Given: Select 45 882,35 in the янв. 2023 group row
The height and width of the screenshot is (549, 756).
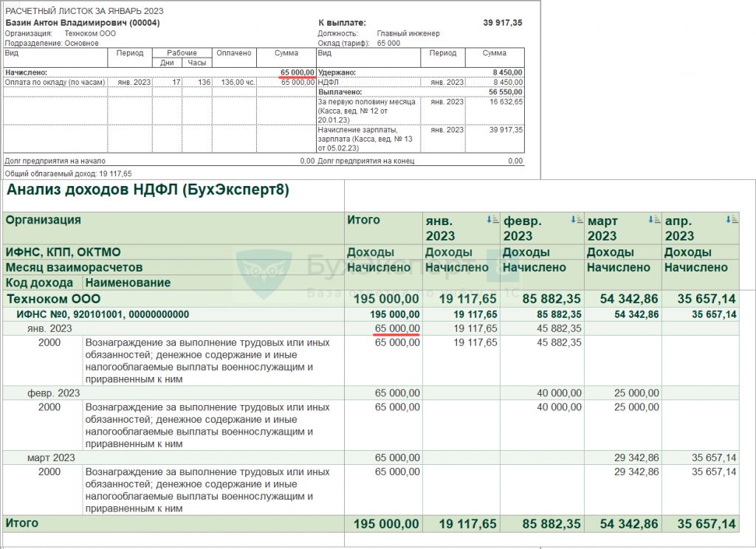Looking at the screenshot, I should (560, 328).
